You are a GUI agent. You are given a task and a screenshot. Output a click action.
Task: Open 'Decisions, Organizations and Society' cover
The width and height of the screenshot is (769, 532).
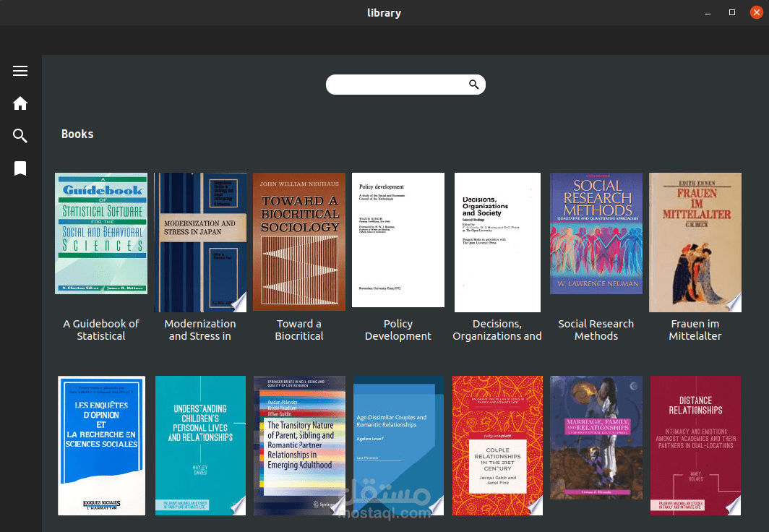pos(497,242)
